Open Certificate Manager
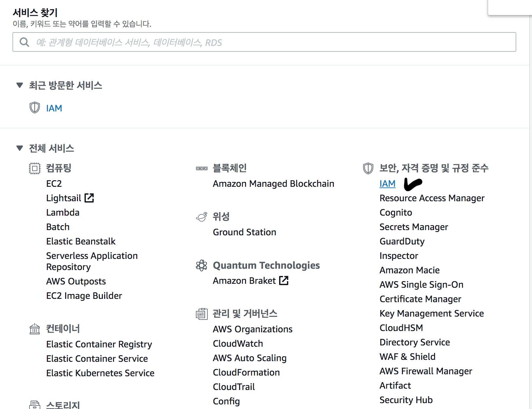This screenshot has width=532, height=409. click(x=420, y=299)
